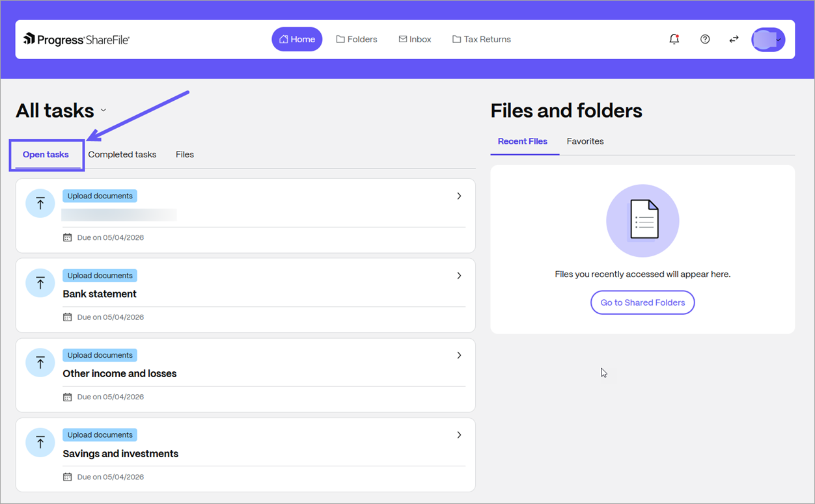The width and height of the screenshot is (815, 504).
Task: Open the Tax Returns section
Action: tap(481, 39)
